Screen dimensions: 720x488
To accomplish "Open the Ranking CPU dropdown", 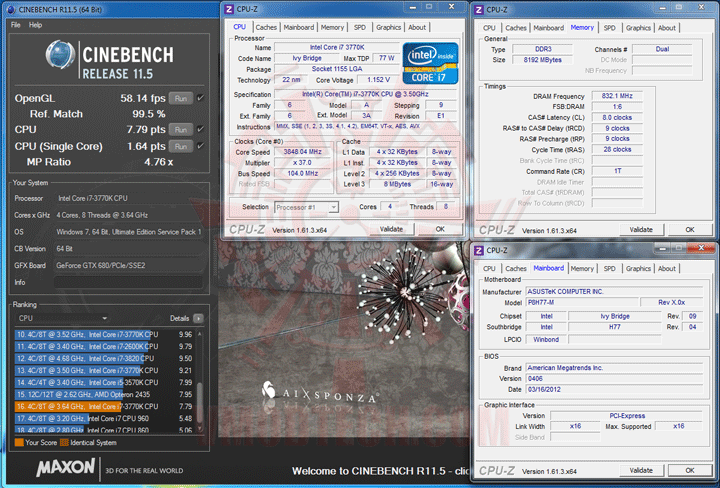I will [x=62, y=318].
